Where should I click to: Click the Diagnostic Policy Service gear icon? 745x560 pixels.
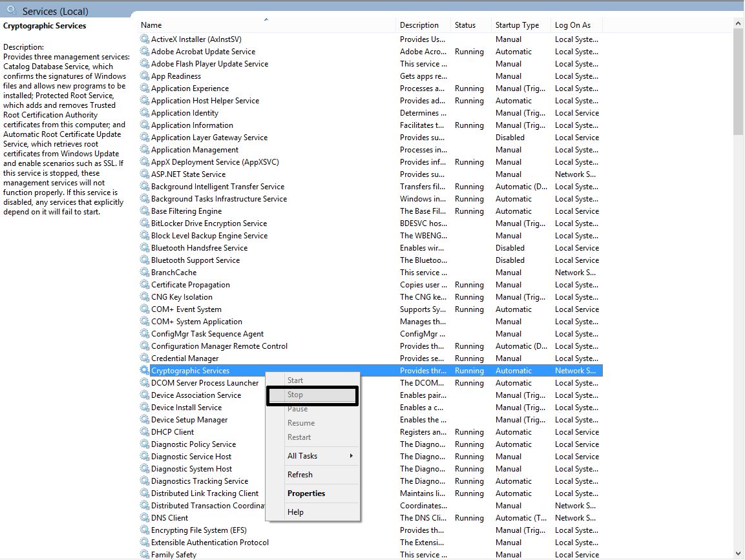click(x=145, y=444)
